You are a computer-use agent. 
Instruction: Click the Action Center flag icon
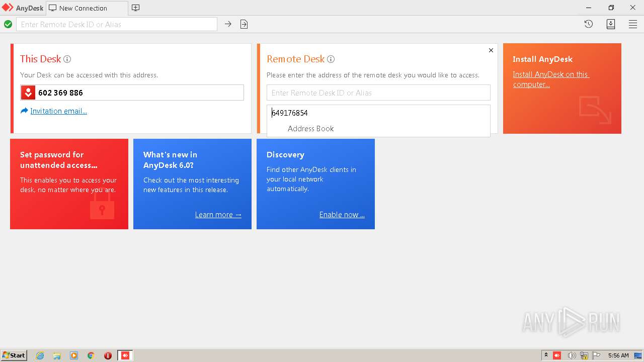(596, 355)
